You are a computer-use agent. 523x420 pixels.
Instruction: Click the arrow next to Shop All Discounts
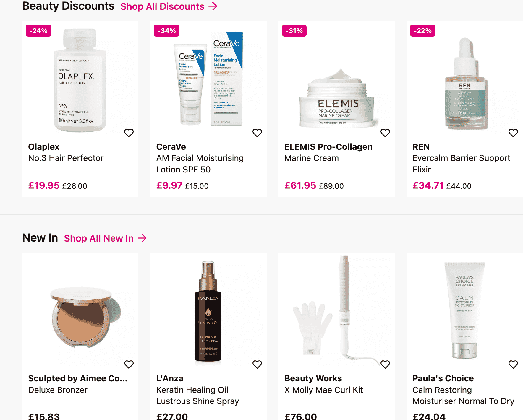tap(213, 6)
